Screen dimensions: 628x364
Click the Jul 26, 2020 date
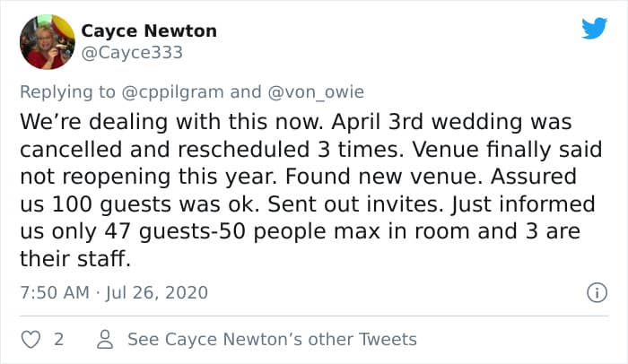tap(156, 292)
